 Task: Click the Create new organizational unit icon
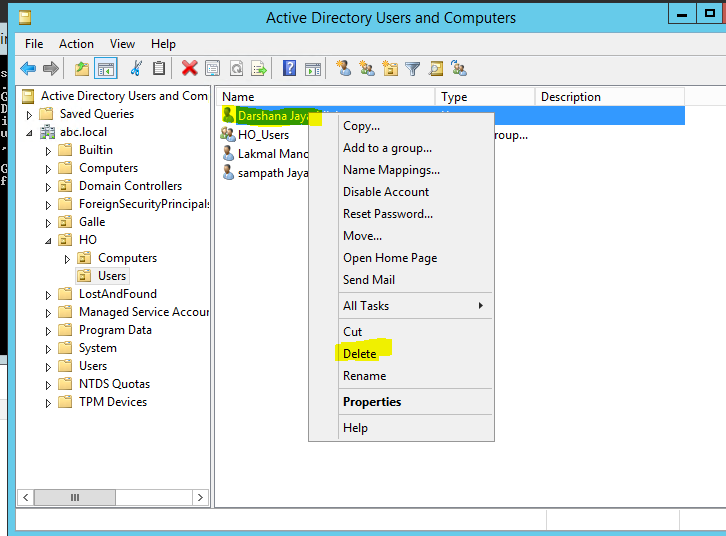pyautogui.click(x=390, y=69)
